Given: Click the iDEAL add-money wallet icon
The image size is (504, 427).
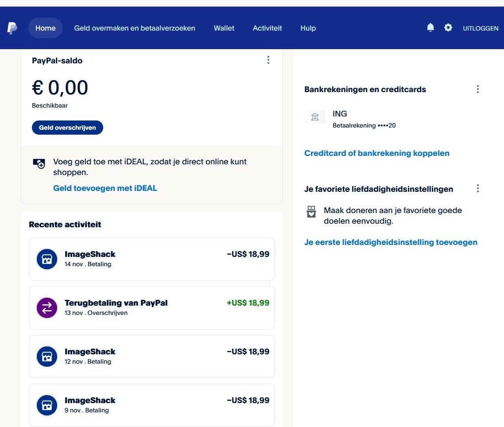Looking at the screenshot, I should coord(39,163).
